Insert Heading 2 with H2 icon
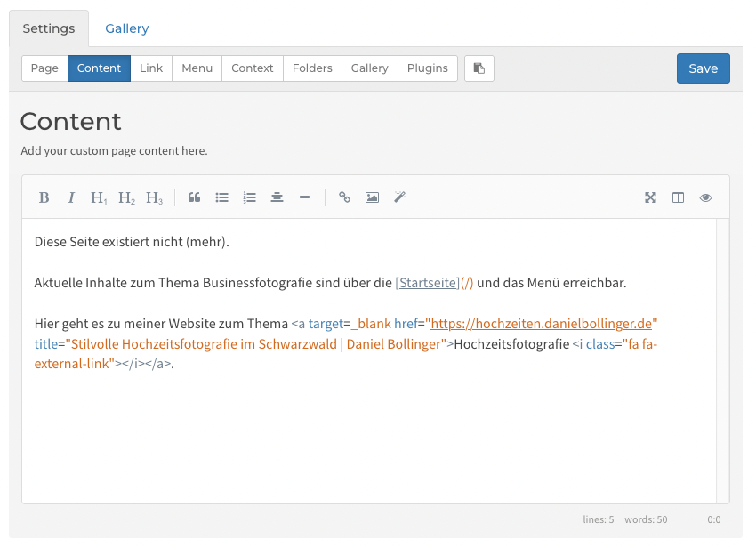The height and width of the screenshot is (547, 756). click(x=126, y=197)
